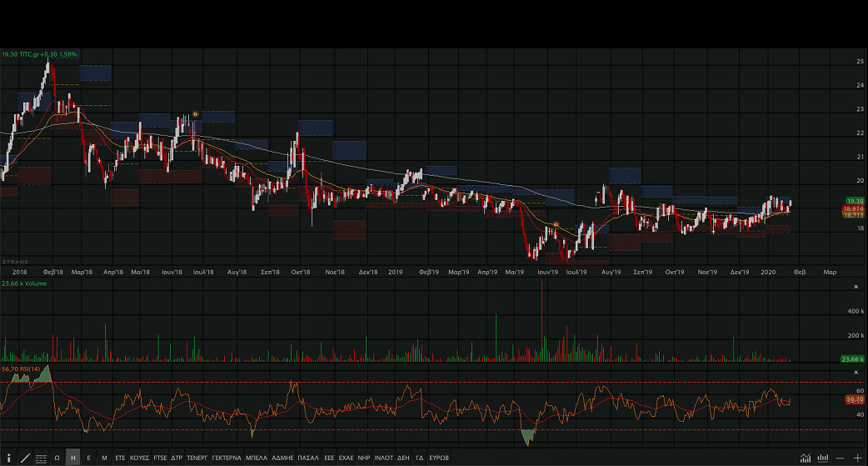Click the 19,30 current price tag

click(855, 201)
